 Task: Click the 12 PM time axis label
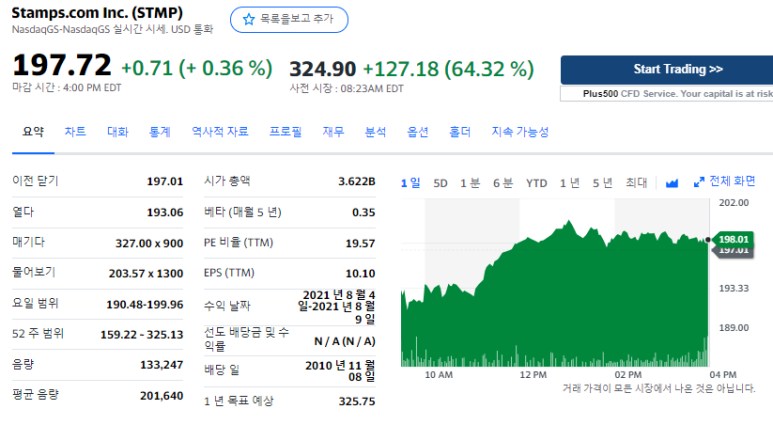[x=533, y=375]
